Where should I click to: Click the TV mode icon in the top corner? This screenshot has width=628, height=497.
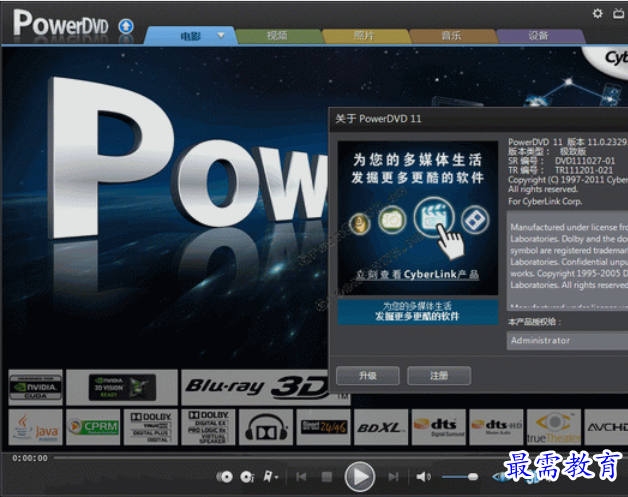(619, 14)
